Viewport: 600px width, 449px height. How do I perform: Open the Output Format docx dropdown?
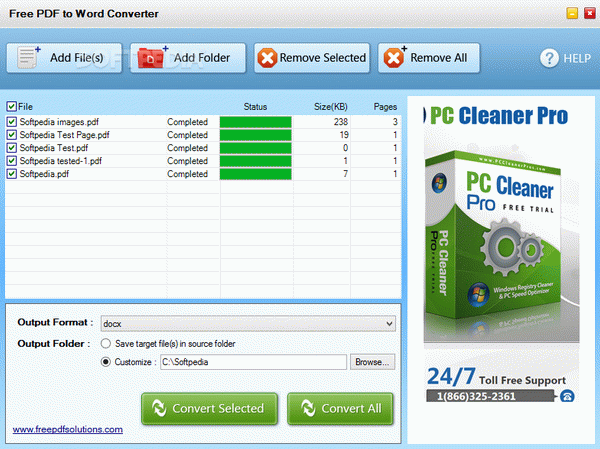248,323
